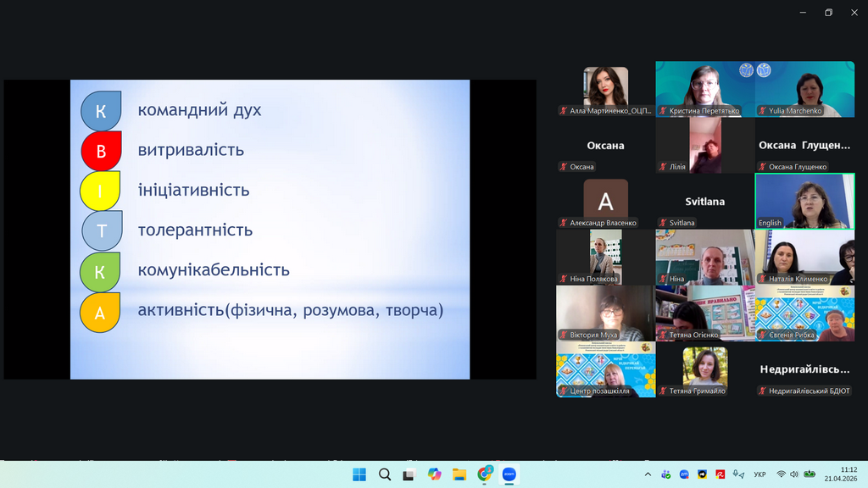
Task: Open taskbar Search
Action: point(384,474)
